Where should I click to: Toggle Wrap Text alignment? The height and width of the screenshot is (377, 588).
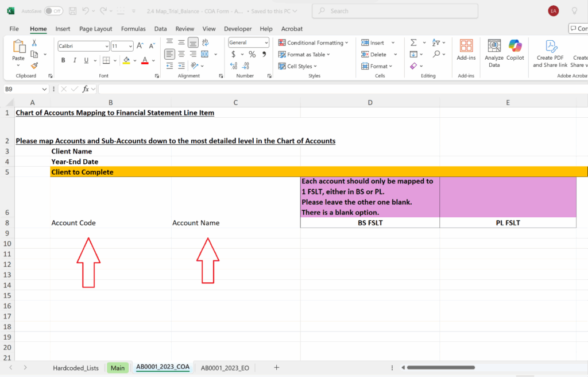pyautogui.click(x=204, y=42)
